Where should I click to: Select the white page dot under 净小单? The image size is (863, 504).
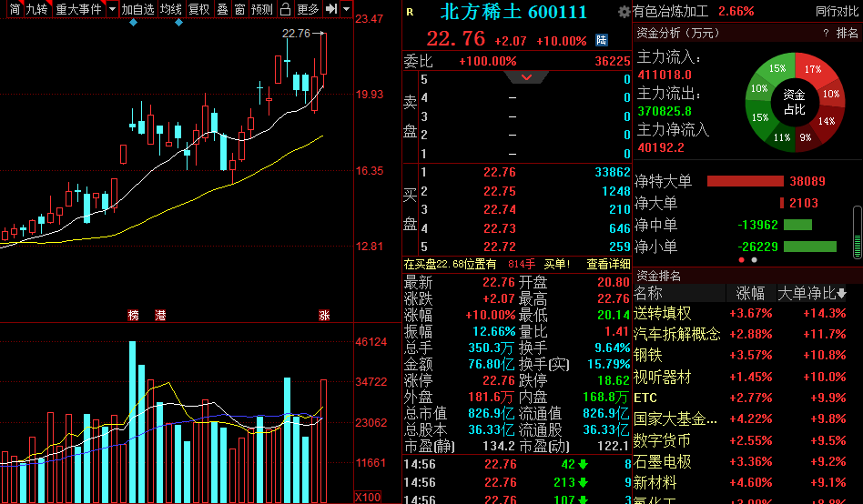(x=754, y=259)
